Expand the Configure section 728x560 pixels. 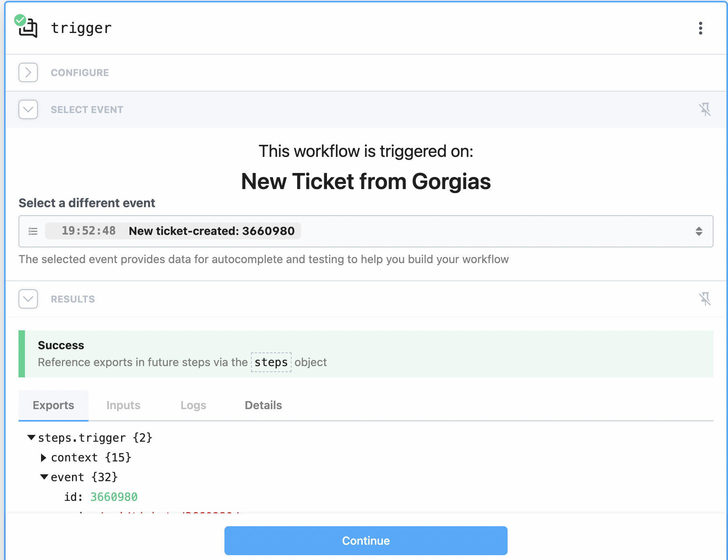28,72
